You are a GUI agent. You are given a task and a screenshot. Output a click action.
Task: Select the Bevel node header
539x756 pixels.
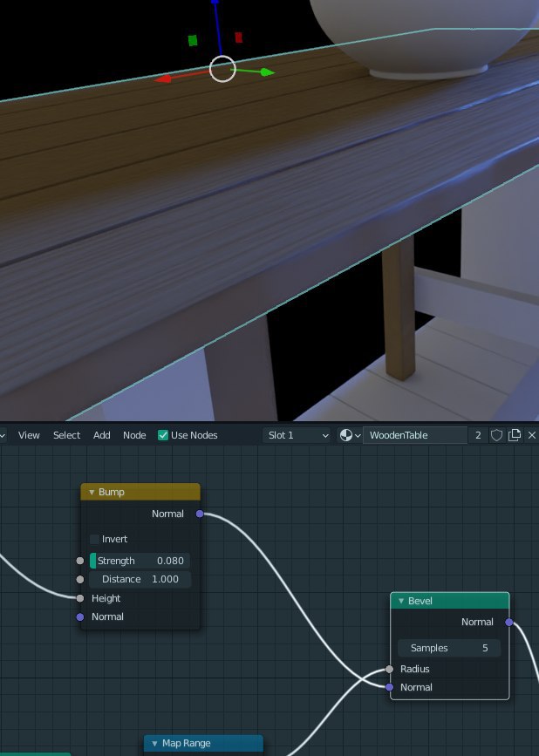coord(450,601)
